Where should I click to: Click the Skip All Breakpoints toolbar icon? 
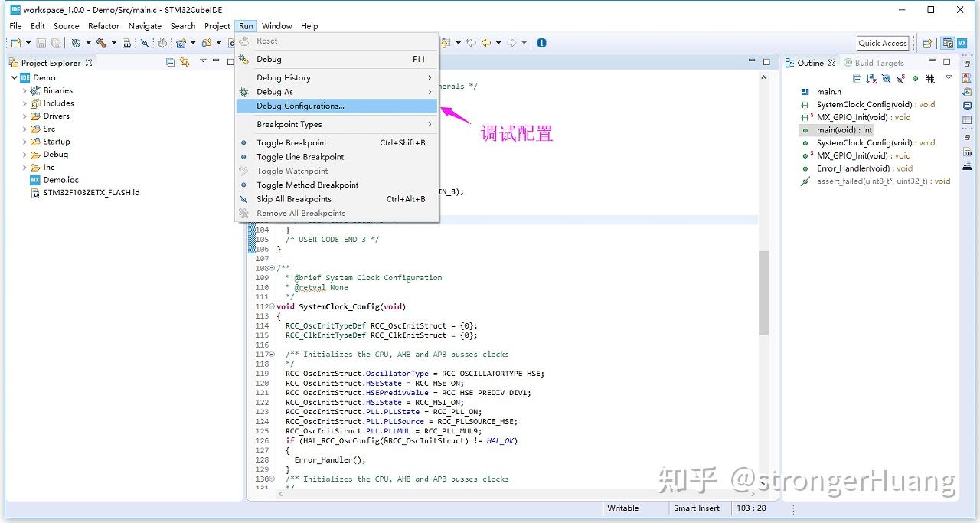click(145, 43)
